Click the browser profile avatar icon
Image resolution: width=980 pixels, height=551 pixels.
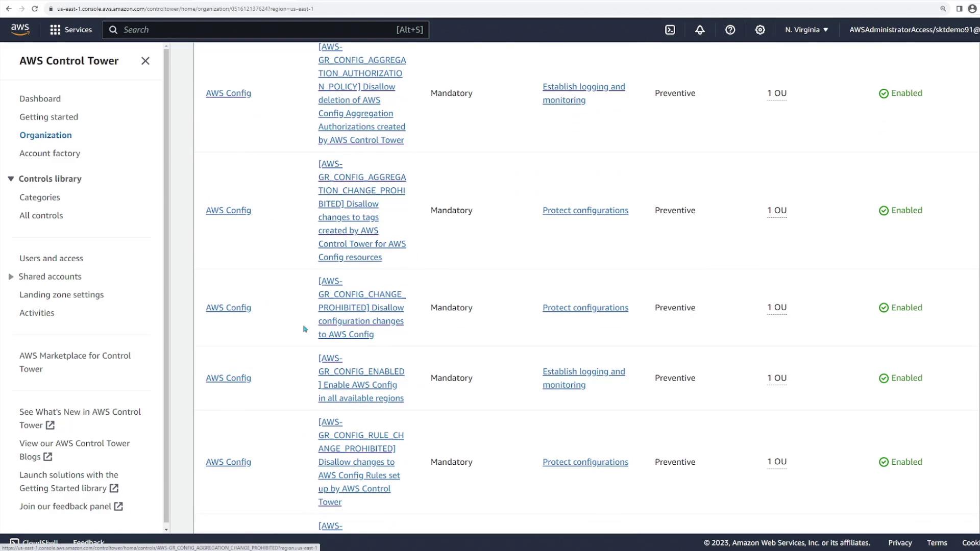(x=972, y=9)
